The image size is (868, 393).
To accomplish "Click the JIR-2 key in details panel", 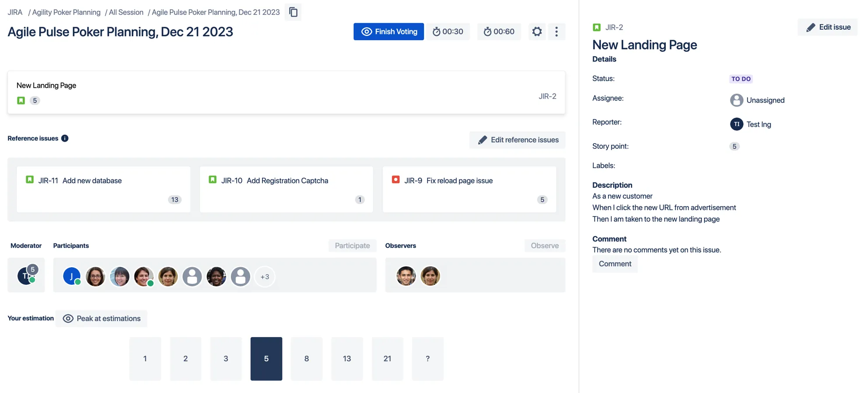I will 614,27.
